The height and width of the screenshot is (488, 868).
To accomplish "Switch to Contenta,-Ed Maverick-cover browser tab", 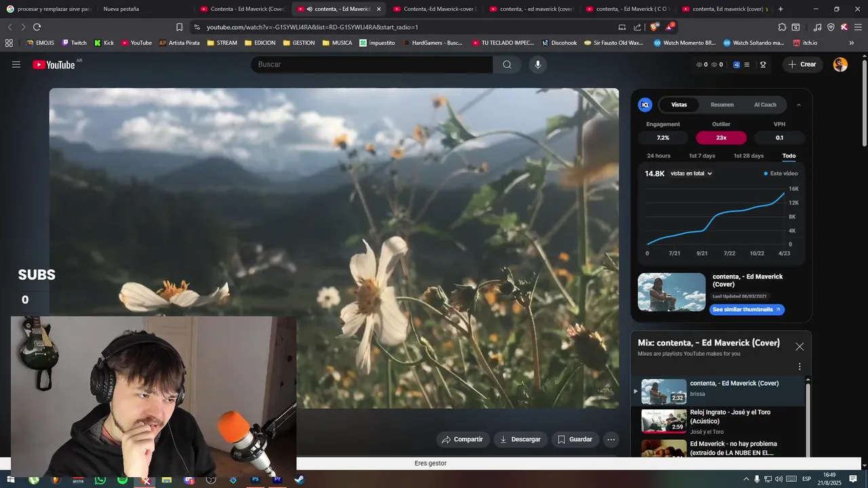I will (x=436, y=9).
